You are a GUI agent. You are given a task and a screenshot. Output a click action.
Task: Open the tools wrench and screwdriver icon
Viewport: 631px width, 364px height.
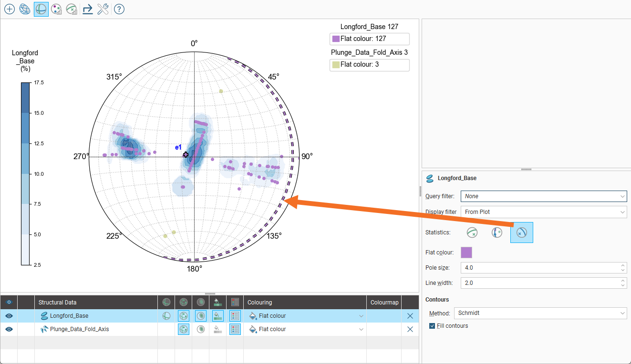click(x=103, y=9)
